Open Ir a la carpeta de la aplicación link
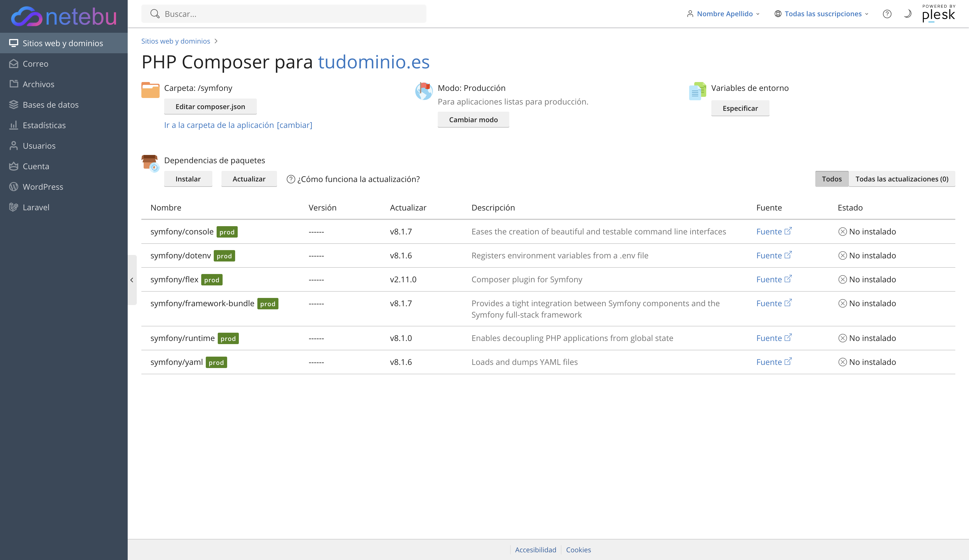969x560 pixels. [x=219, y=125]
